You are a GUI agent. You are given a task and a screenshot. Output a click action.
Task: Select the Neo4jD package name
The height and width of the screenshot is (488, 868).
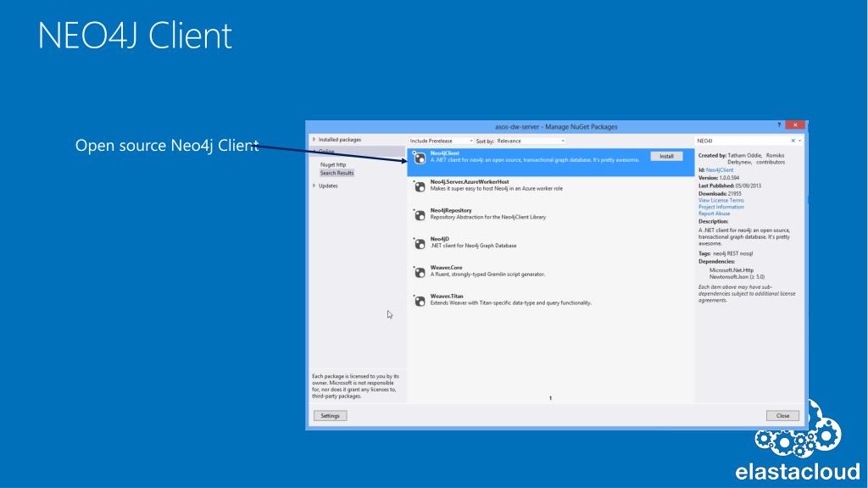click(x=440, y=239)
